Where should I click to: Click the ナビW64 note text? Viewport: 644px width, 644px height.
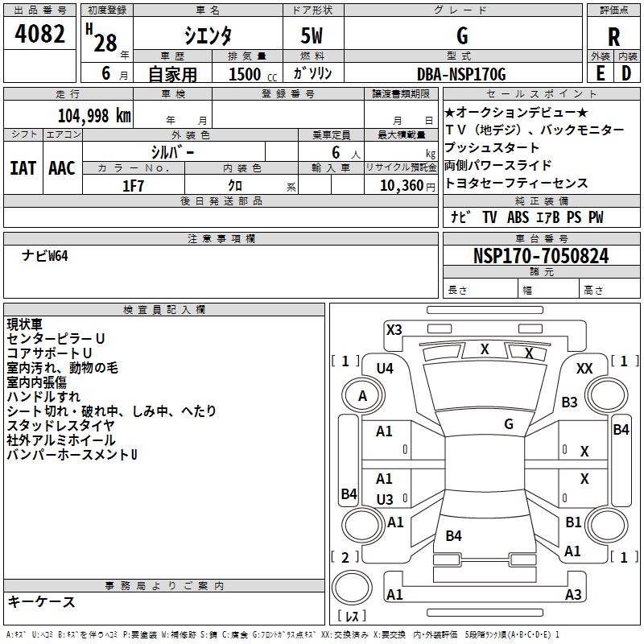46,255
